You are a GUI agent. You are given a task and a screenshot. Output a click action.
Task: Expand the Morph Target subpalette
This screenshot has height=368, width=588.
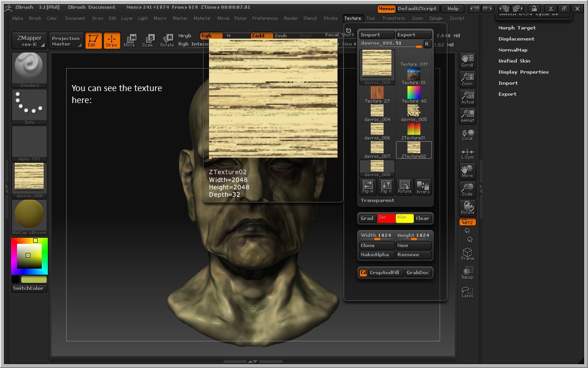tap(517, 28)
